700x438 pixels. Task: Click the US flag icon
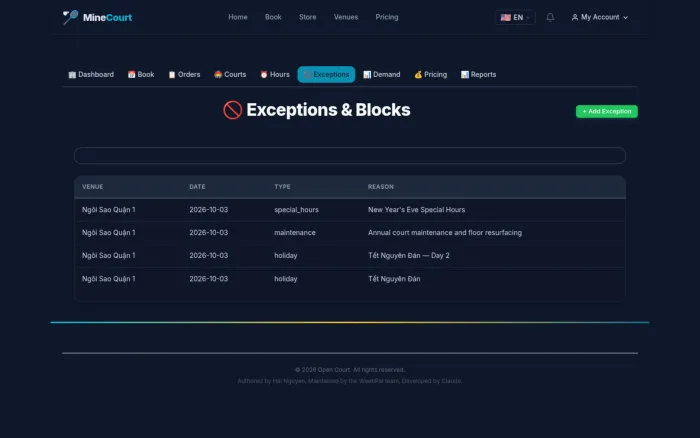tap(505, 17)
